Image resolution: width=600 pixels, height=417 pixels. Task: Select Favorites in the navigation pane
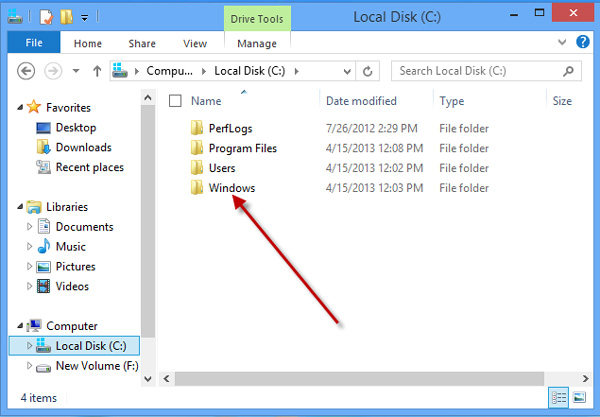[68, 108]
